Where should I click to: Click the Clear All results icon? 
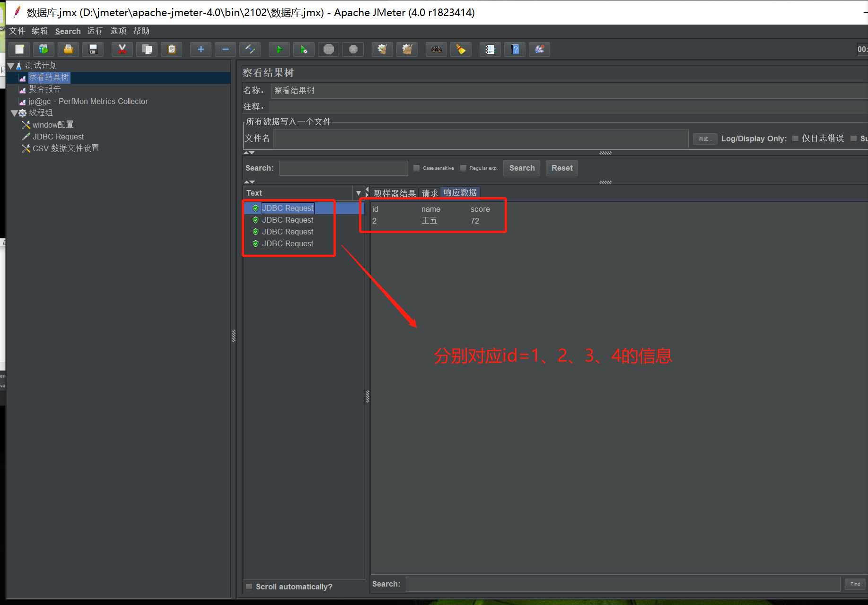pyautogui.click(x=407, y=49)
